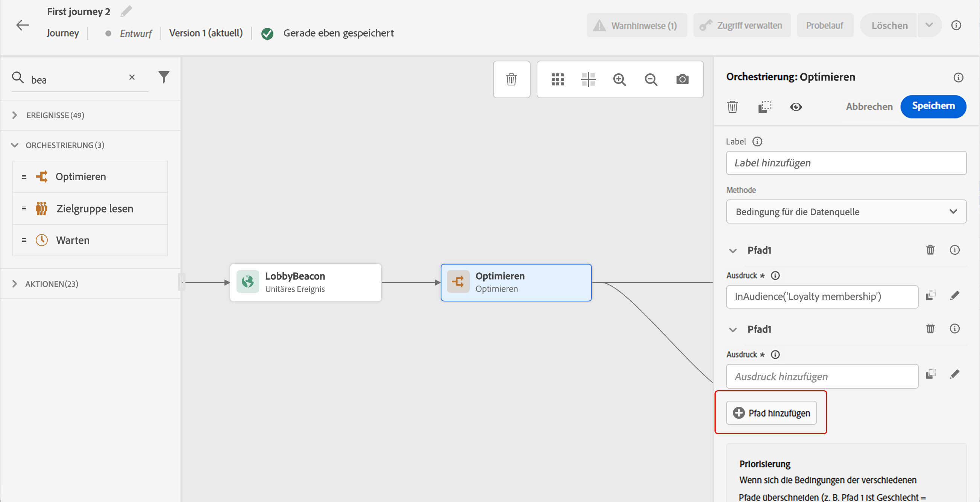
Task: Click the Label hinzufügen input field
Action: (846, 163)
